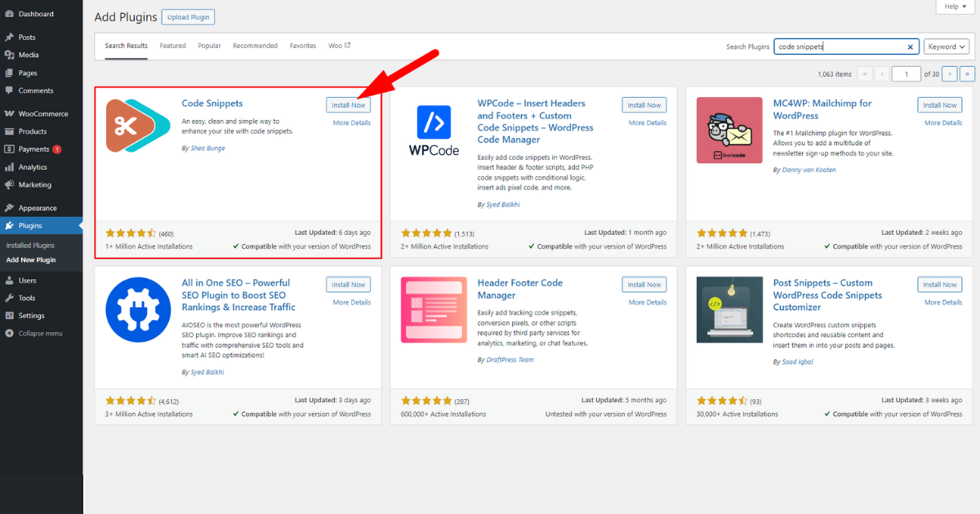Screen dimensions: 980x514
Task: Install the Code Snippets plugin
Action: coord(349,105)
